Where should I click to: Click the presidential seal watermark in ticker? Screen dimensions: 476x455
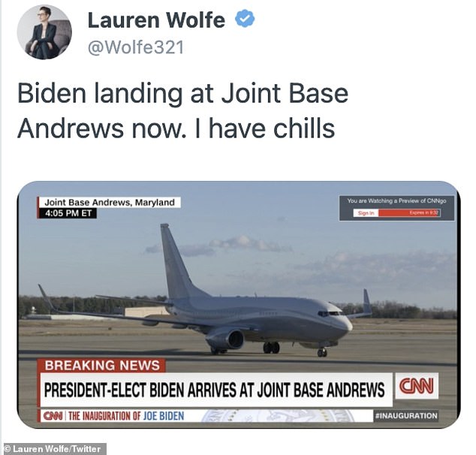[x=278, y=415]
